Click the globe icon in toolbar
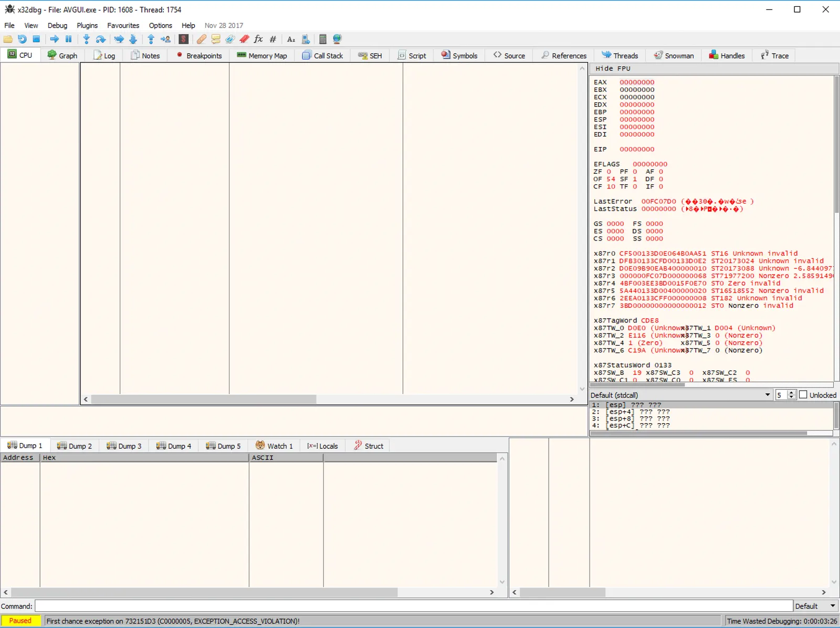Image resolution: width=840 pixels, height=628 pixels. [337, 39]
